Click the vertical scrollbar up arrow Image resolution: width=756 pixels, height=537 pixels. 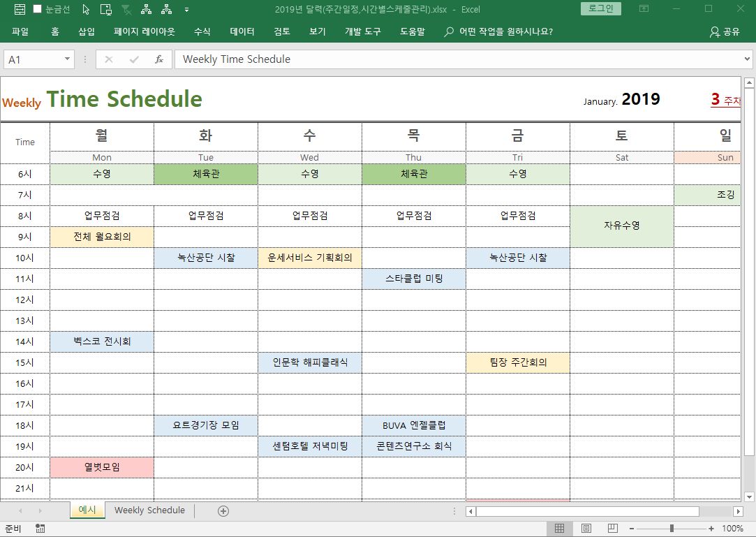(749, 82)
